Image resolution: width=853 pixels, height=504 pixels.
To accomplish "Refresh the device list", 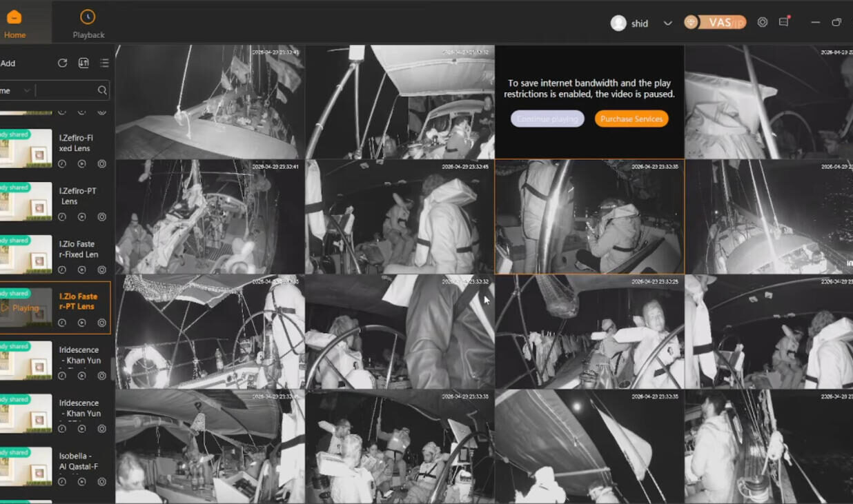I will 62,63.
